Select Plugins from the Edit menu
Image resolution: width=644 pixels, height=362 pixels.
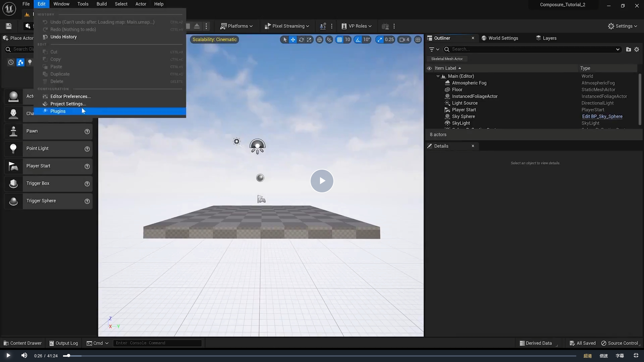(110, 111)
